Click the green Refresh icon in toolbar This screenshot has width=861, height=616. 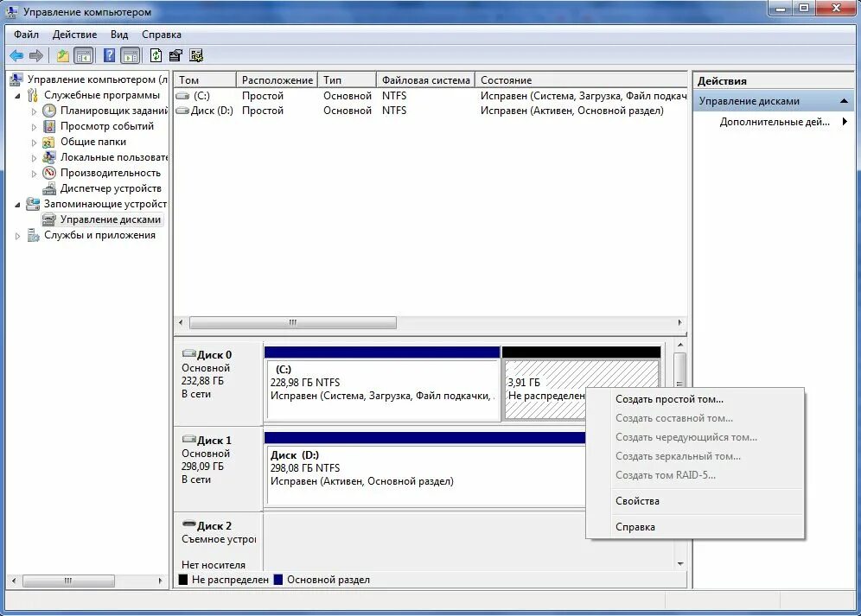click(x=156, y=55)
